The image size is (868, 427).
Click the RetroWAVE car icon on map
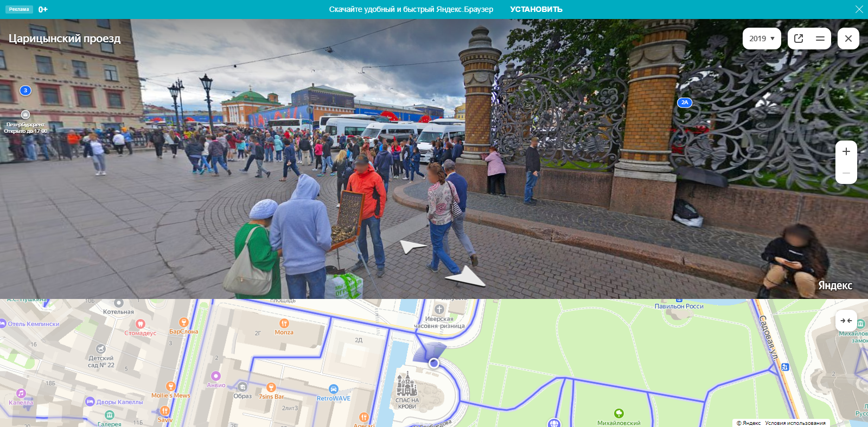[x=333, y=389]
